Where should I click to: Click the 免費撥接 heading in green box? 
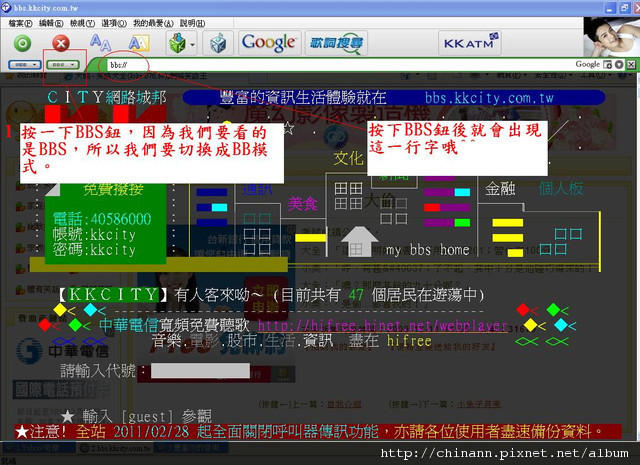pyautogui.click(x=113, y=189)
